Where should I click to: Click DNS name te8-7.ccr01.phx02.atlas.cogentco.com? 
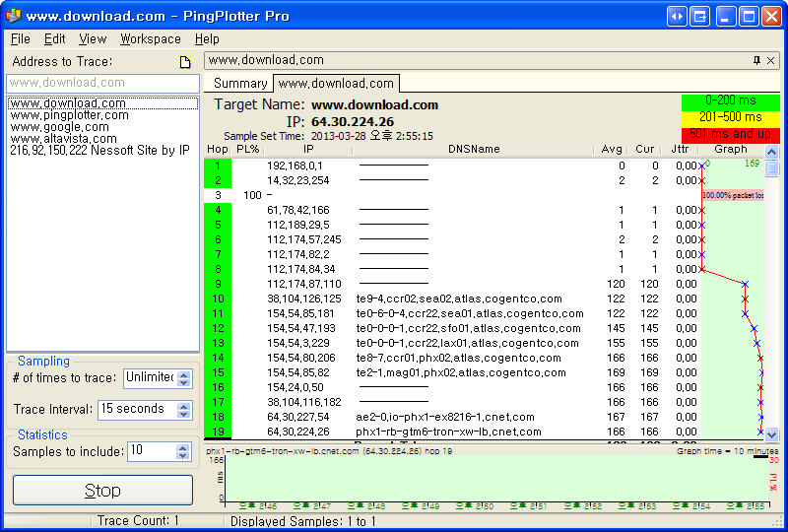[x=458, y=358]
